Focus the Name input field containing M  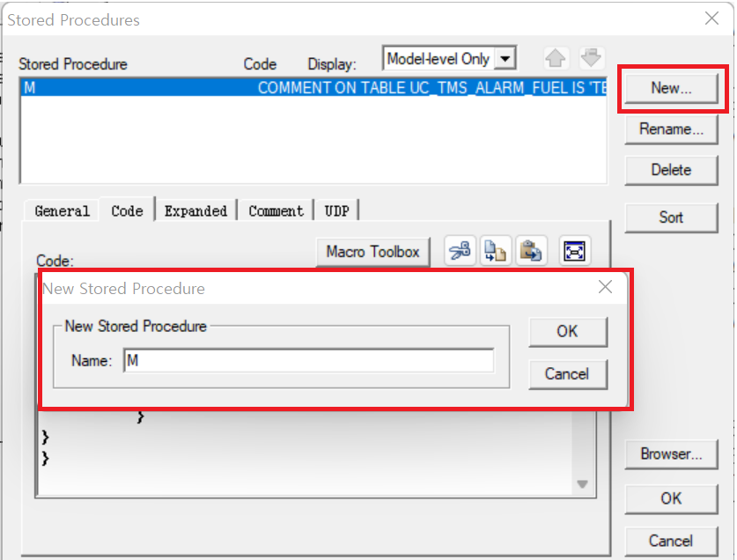click(309, 361)
